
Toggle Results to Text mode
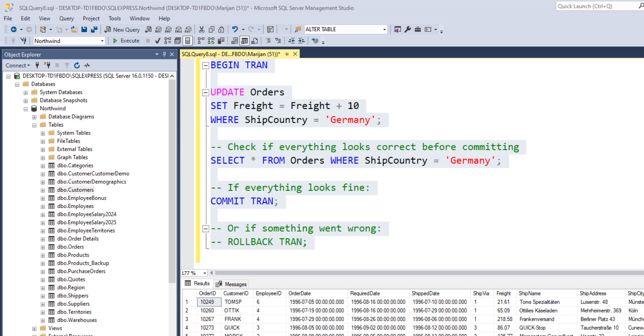click(x=235, y=41)
